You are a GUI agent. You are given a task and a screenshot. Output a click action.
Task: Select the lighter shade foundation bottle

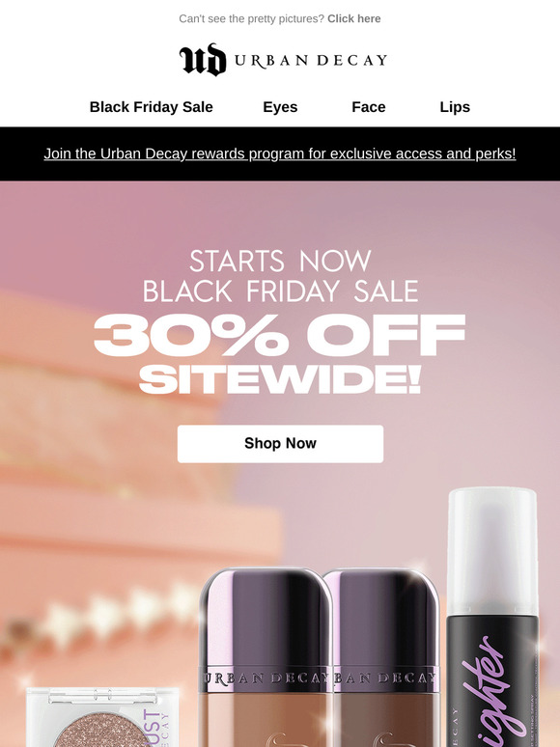[266, 657]
